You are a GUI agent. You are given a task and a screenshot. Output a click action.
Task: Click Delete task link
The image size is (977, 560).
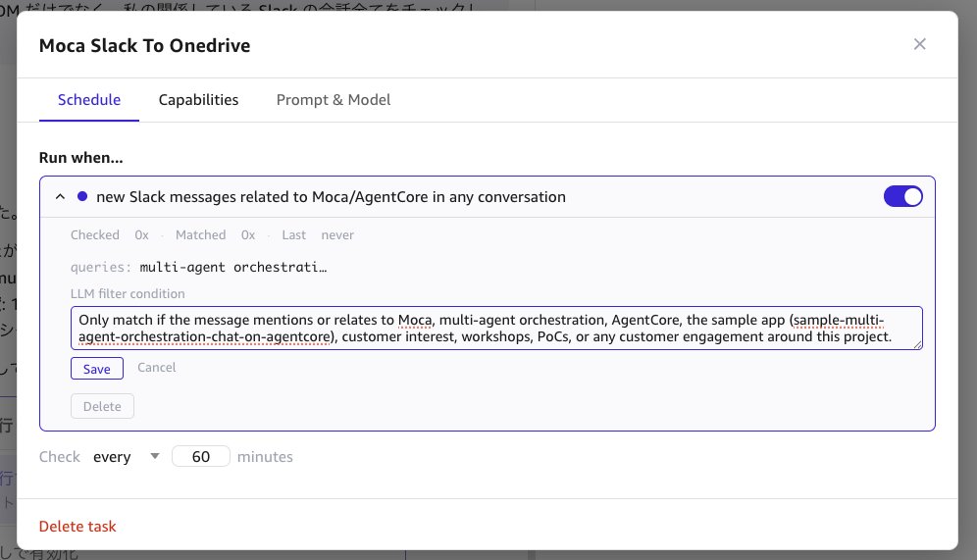point(77,527)
